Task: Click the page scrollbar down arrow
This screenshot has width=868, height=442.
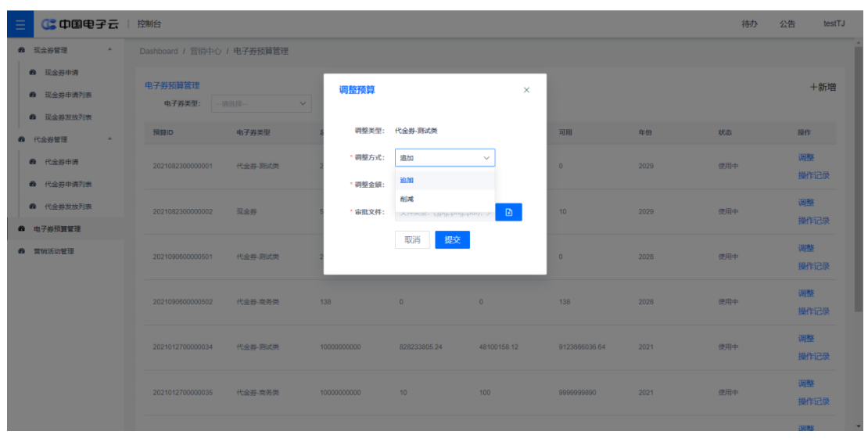Action: [858, 426]
